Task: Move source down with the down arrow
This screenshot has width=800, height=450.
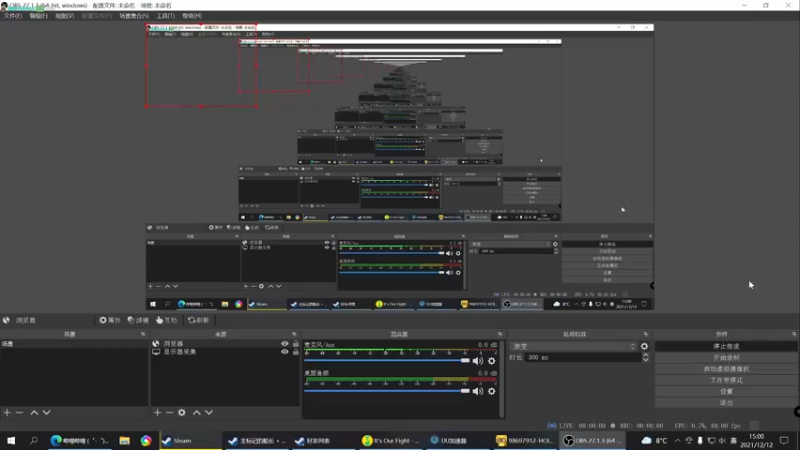Action: (x=209, y=412)
